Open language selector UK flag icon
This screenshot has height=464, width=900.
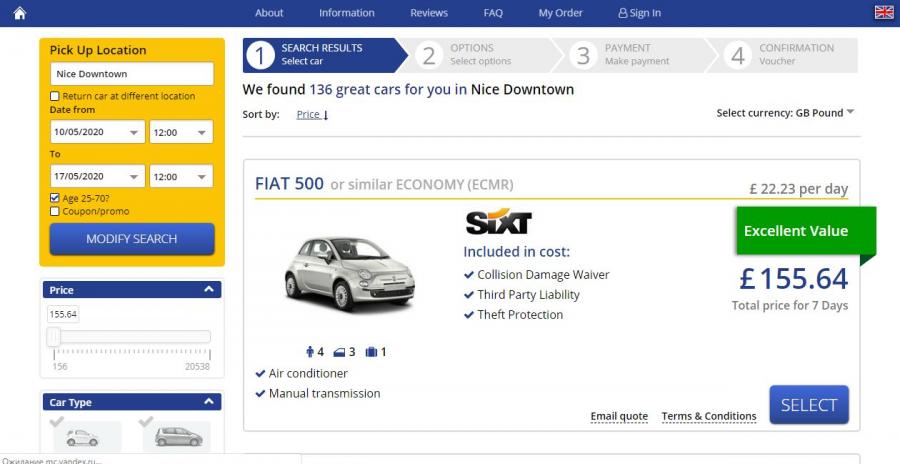pos(884,12)
